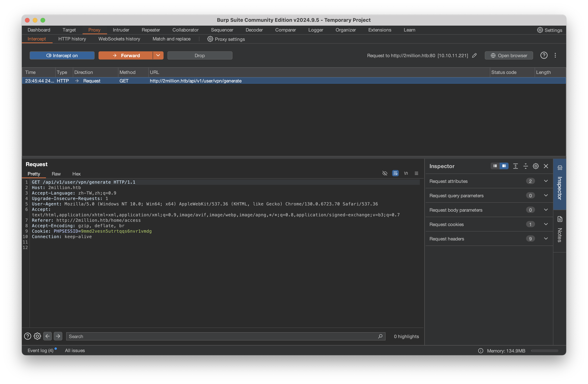This screenshot has height=384, width=588.
Task: Open search settings gear at bottom
Action: (37, 336)
